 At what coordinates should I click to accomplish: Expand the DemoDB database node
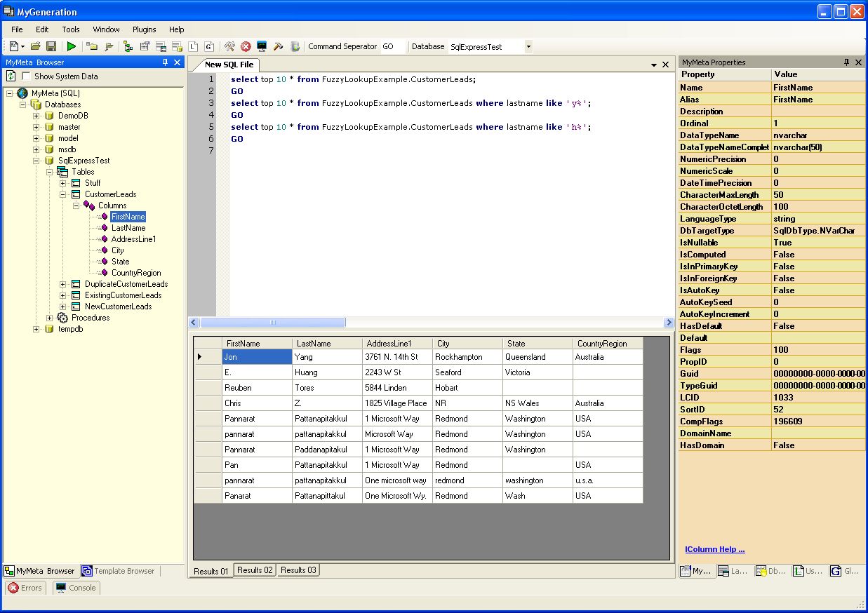(36, 115)
